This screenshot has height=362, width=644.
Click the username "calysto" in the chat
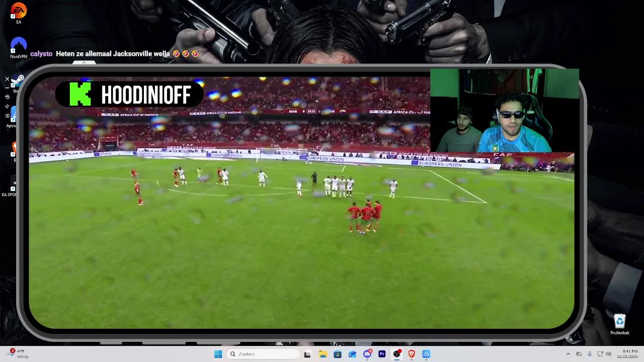click(x=41, y=54)
